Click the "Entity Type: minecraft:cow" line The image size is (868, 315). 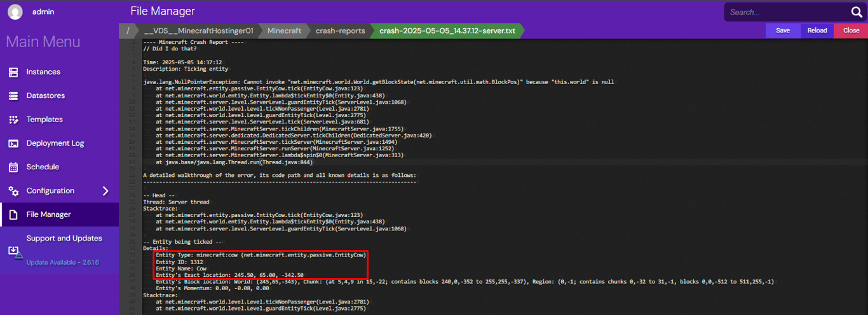point(261,255)
